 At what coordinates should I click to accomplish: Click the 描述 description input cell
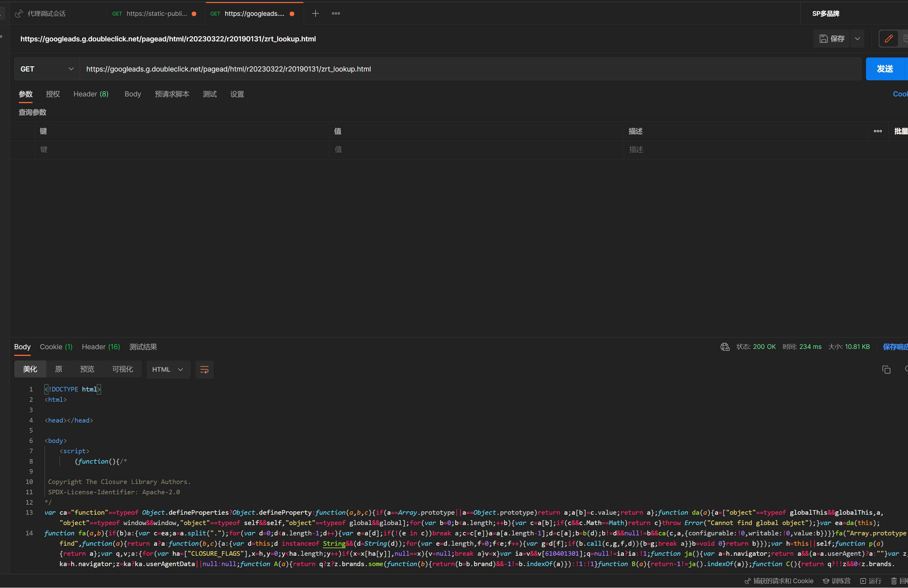tap(746, 150)
